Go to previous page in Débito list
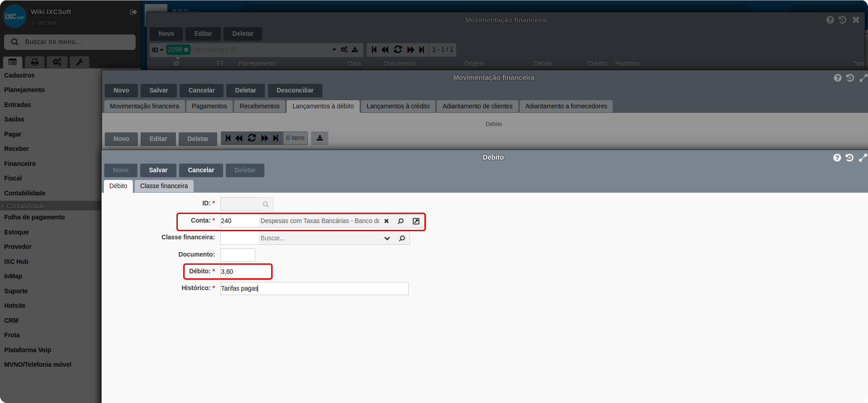Screen dimensions: 868x403 click(239, 138)
